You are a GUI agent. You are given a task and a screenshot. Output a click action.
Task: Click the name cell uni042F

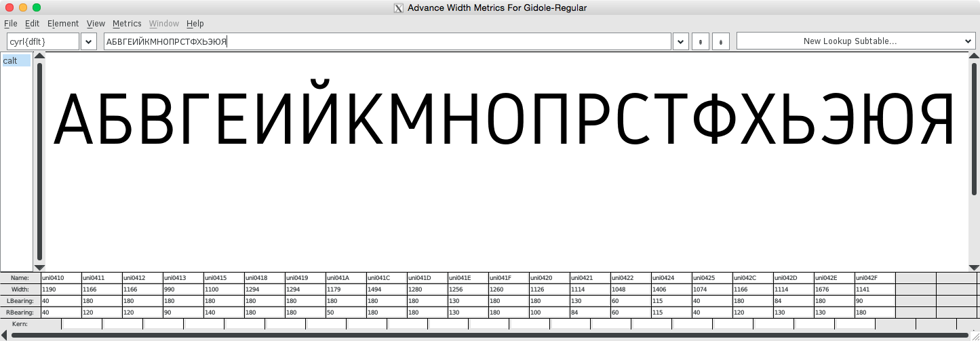point(875,278)
